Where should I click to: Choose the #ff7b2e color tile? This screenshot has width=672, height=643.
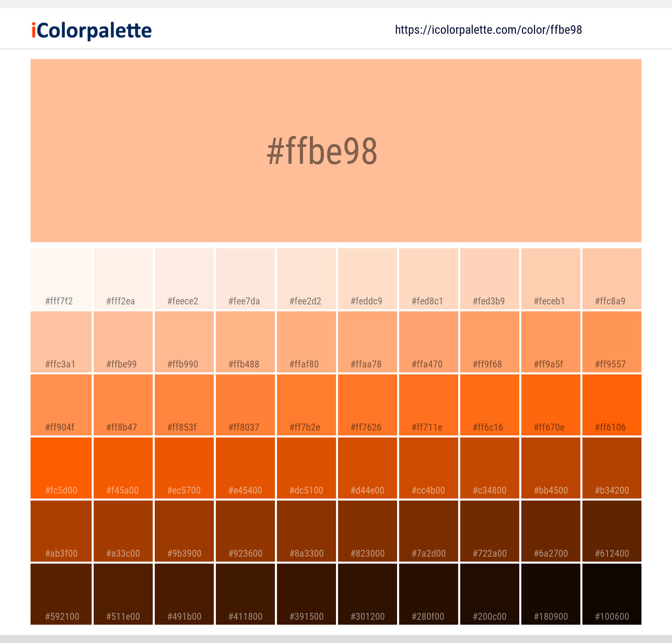(x=306, y=405)
